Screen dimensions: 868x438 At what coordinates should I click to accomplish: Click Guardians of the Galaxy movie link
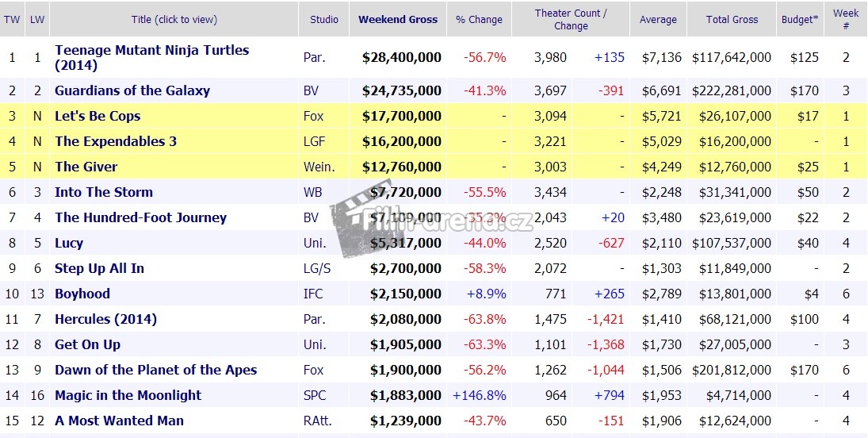click(x=132, y=90)
